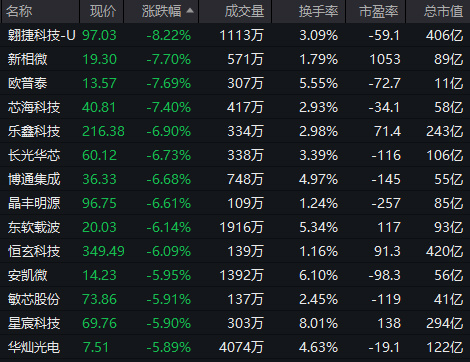The width and height of the screenshot is (470, 362).
Task: Sort by the 换手率 column header
Action: click(318, 11)
